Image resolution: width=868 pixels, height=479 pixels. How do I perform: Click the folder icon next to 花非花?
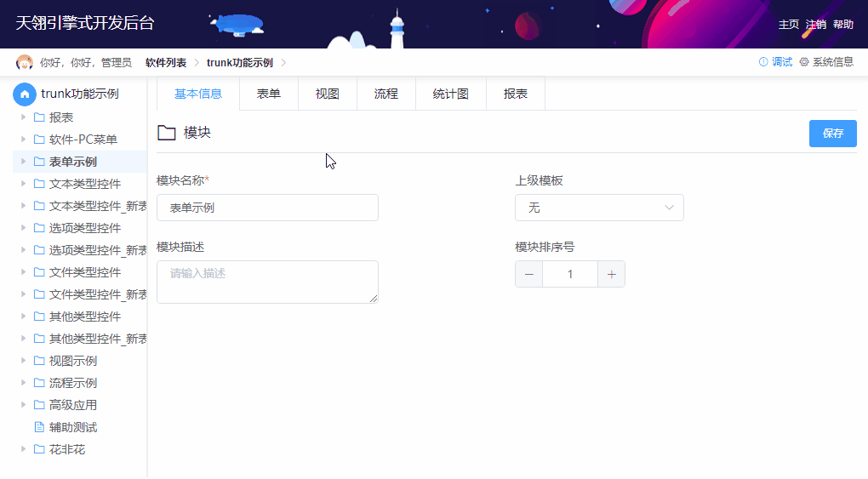coord(39,449)
